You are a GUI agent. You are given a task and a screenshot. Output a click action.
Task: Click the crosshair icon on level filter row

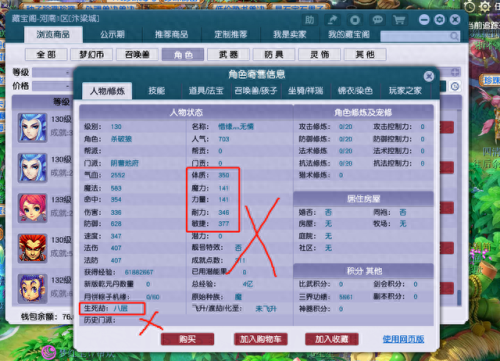coord(455,72)
